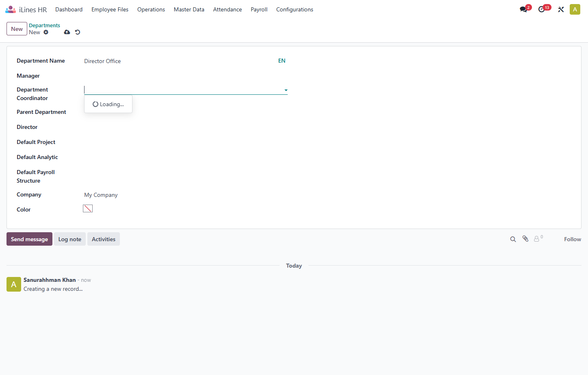Discard changes with undo arrow icon

(x=78, y=32)
